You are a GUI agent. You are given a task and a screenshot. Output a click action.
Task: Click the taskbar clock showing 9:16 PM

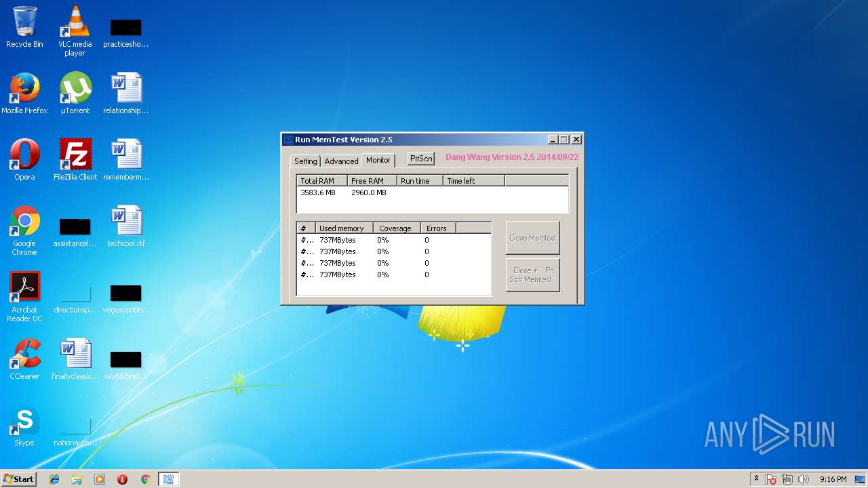[x=833, y=479]
